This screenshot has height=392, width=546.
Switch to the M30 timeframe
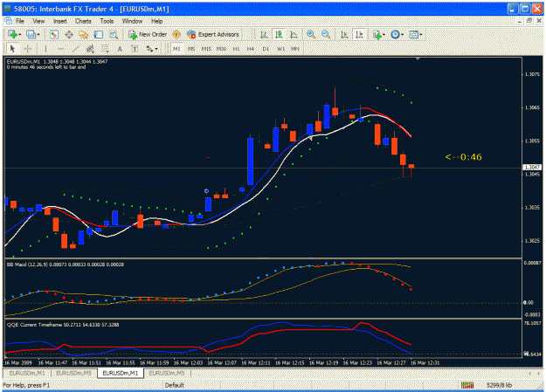[221, 49]
